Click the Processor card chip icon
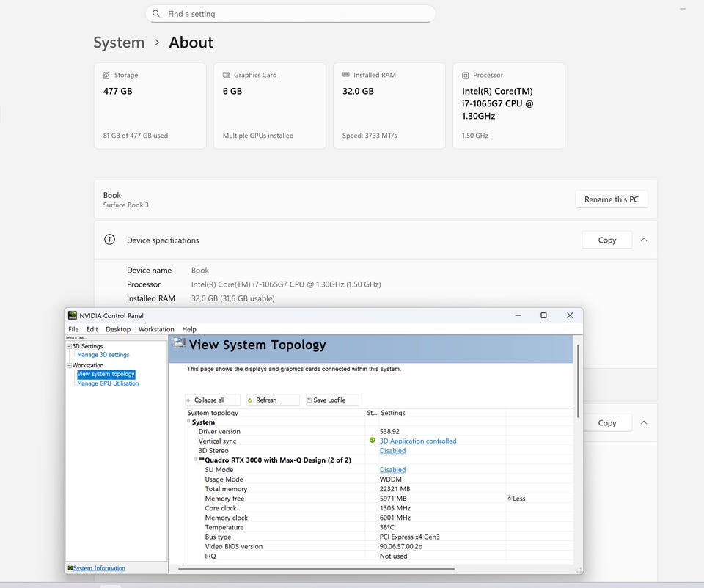This screenshot has height=588, width=704. coord(466,76)
